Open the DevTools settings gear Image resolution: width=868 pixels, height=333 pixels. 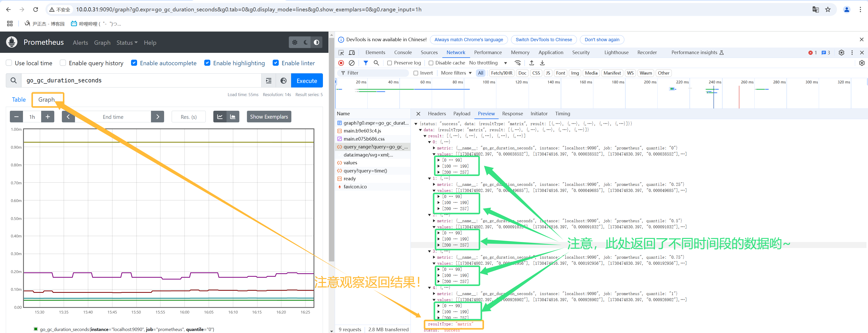(x=841, y=53)
